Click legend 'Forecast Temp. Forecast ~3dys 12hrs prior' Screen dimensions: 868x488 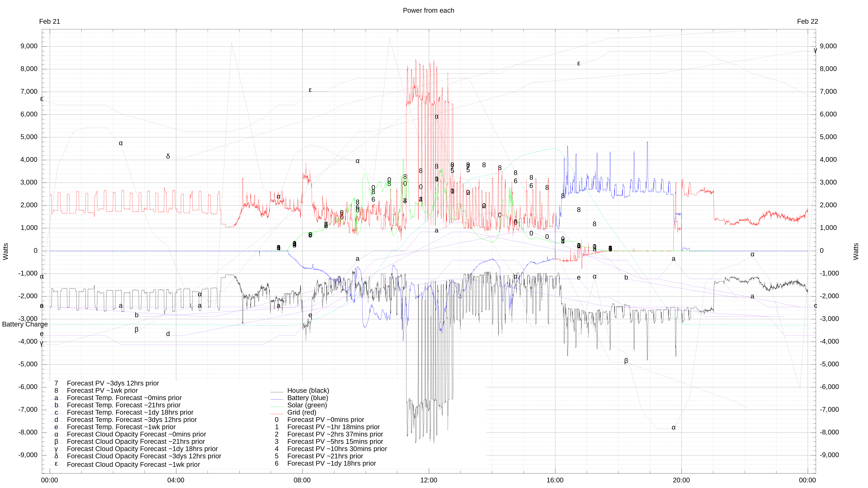pyautogui.click(x=132, y=420)
